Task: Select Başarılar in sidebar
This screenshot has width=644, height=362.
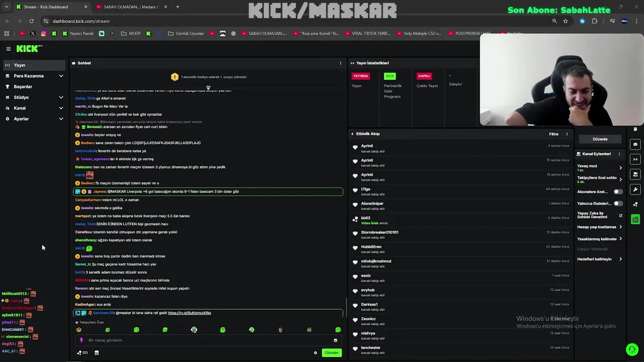Action: (x=34, y=86)
